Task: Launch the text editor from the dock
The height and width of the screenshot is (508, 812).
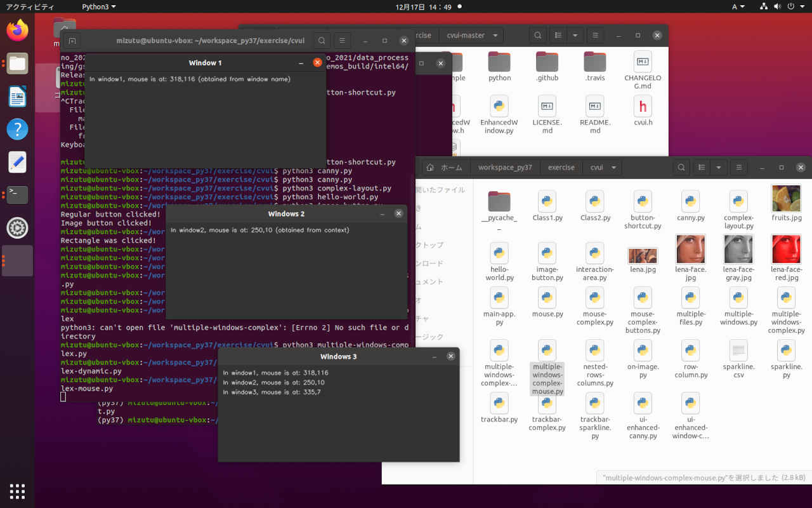Action: 17,162
